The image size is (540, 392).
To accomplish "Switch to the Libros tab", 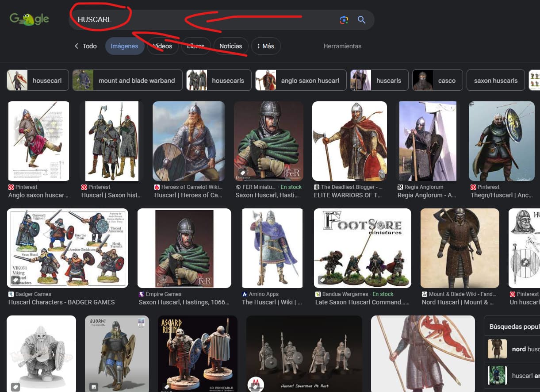I will coord(195,46).
